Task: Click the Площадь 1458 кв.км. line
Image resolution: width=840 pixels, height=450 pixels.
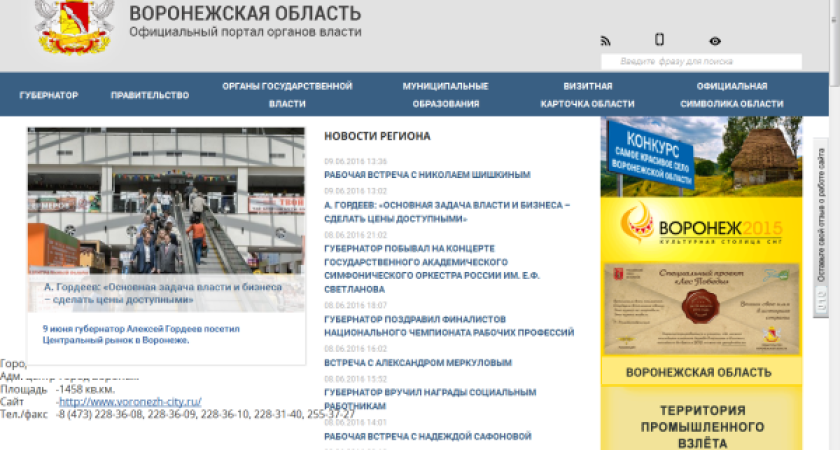Action: [x=57, y=389]
